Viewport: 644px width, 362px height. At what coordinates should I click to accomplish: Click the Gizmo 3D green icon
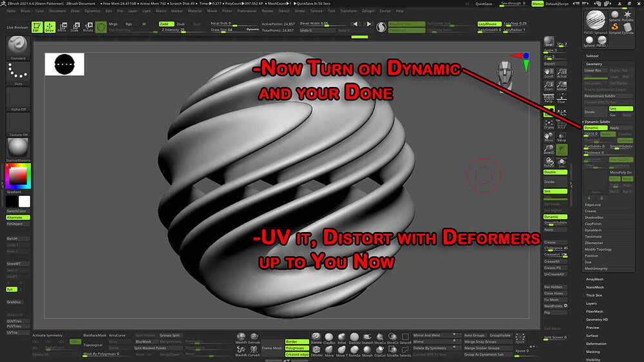[100, 28]
